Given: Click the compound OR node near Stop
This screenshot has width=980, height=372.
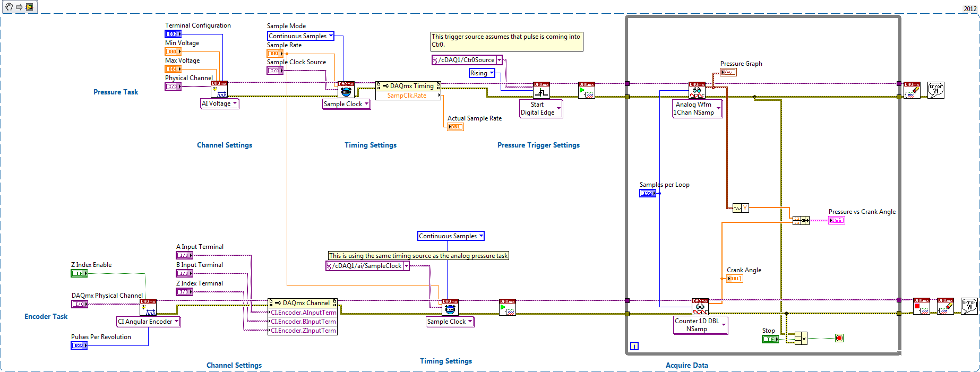Looking at the screenshot, I should coord(801,338).
